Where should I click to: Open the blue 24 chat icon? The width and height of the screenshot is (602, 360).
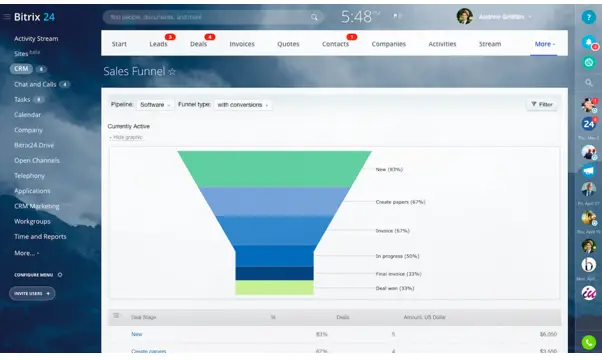point(588,124)
